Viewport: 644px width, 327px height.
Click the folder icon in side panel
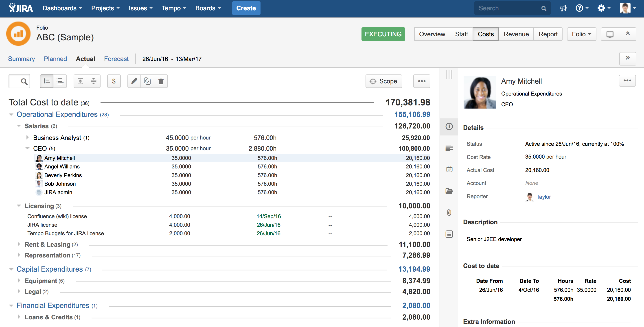(449, 191)
